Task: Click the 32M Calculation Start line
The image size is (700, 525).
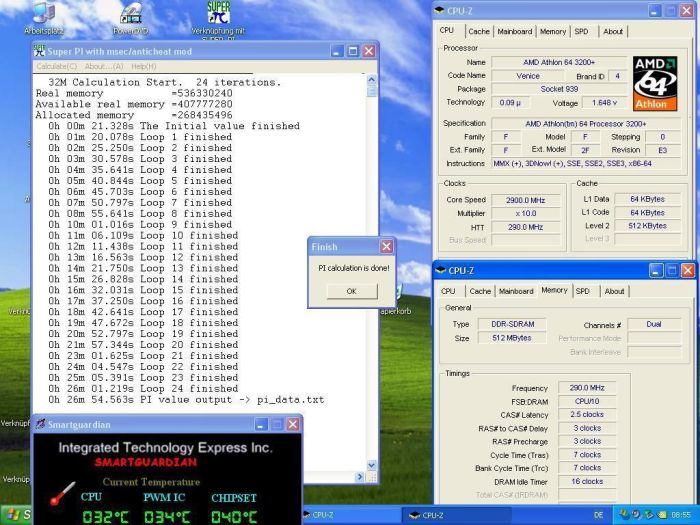Action: pos(165,82)
